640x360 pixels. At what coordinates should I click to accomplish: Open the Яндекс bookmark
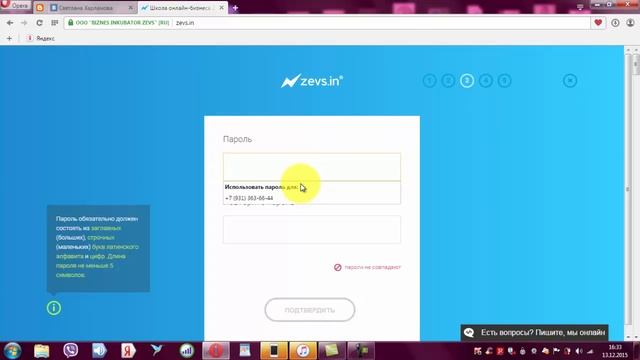pos(41,38)
